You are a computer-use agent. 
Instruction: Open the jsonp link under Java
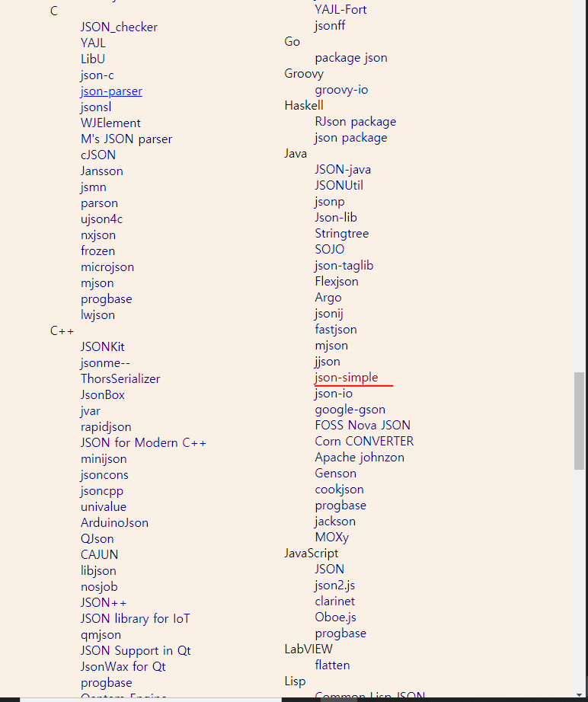(330, 202)
